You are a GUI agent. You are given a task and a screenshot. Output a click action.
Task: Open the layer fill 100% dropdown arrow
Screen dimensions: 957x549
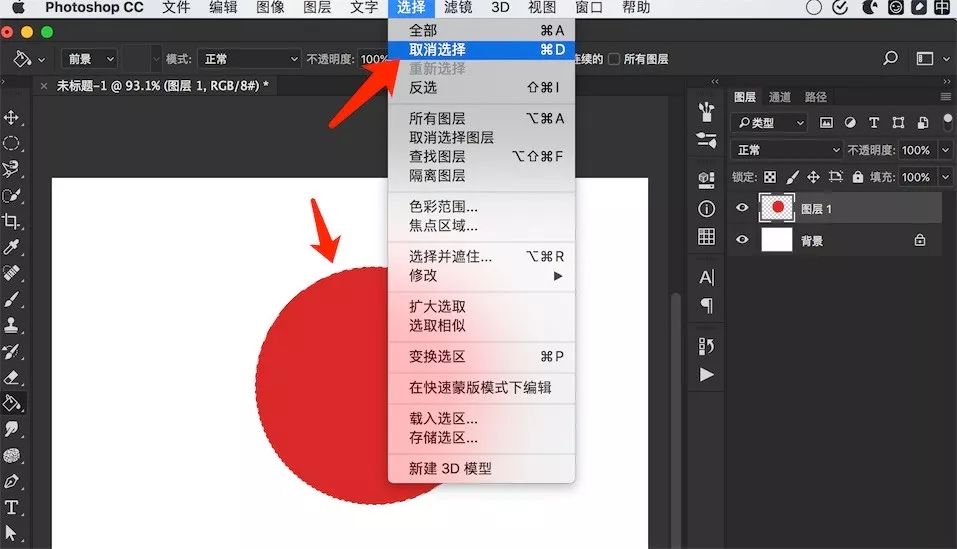pos(945,177)
